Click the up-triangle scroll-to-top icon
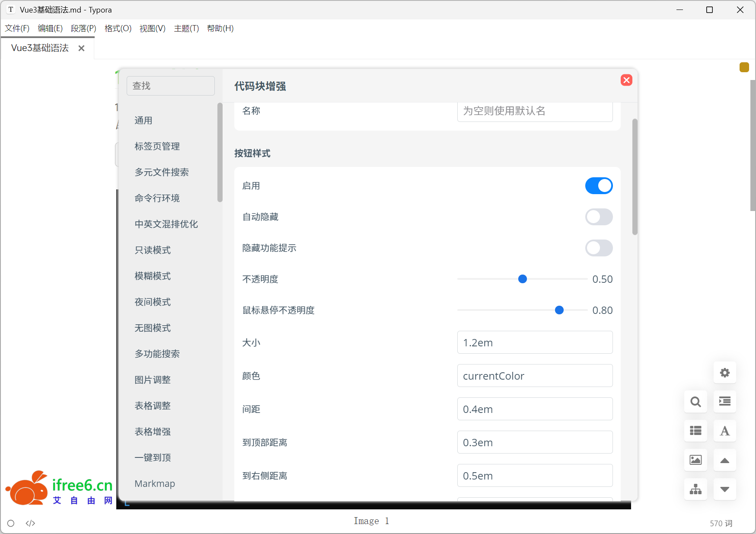 [x=724, y=460]
